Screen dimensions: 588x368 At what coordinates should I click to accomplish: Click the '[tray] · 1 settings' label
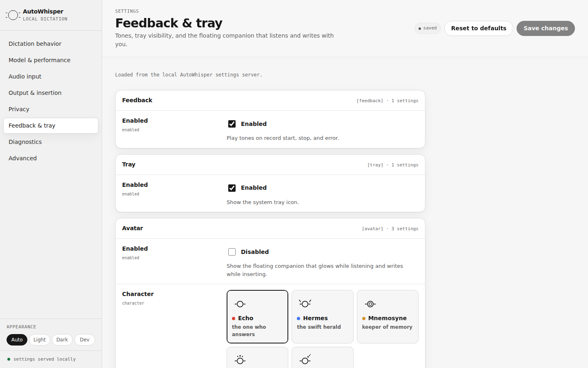click(392, 165)
